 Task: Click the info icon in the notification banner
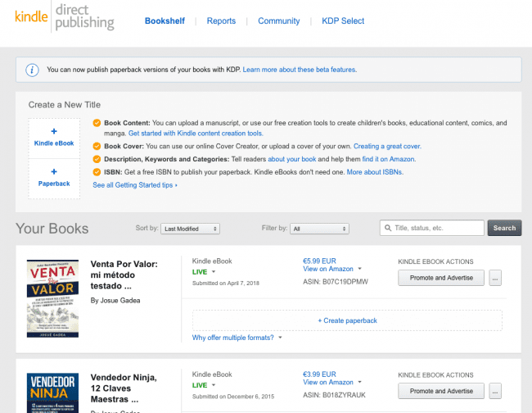[32, 70]
